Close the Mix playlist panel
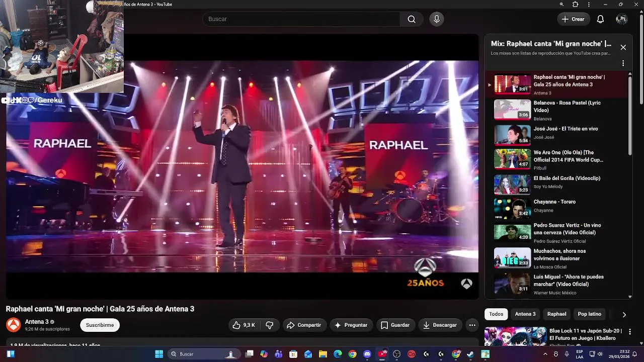 [x=623, y=47]
